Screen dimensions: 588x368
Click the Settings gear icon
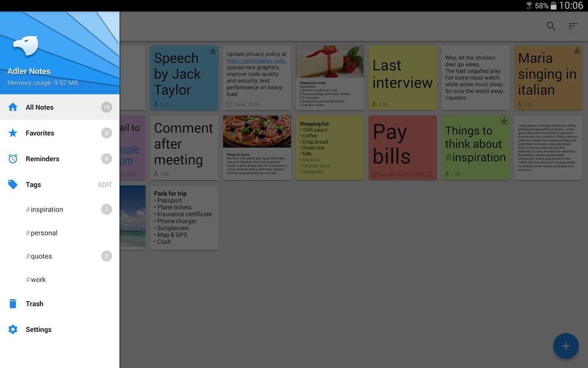click(x=13, y=329)
